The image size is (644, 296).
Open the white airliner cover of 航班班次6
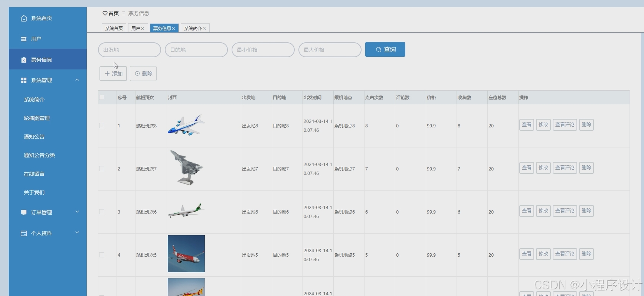pos(186,211)
